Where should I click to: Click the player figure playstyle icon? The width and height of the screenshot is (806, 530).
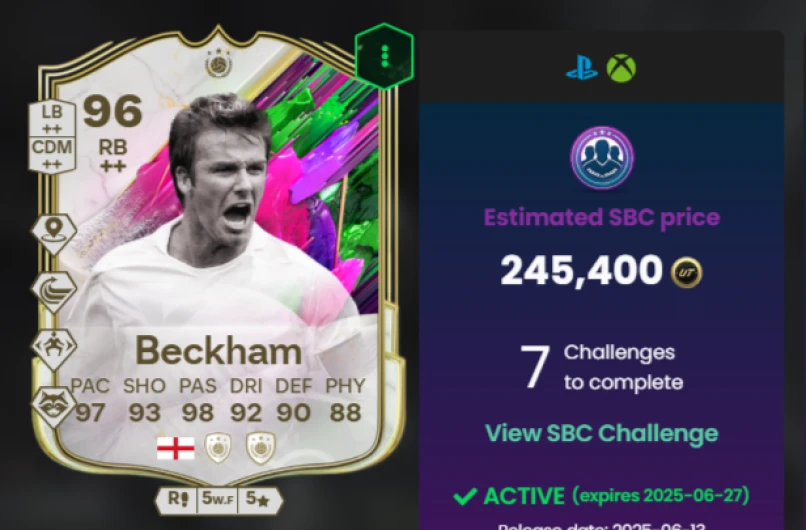[54, 349]
